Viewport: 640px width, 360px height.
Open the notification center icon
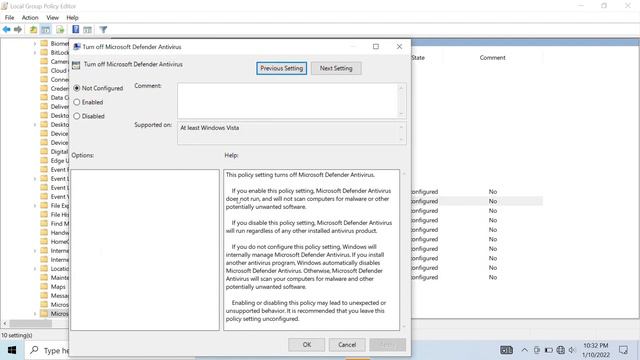(x=623, y=350)
